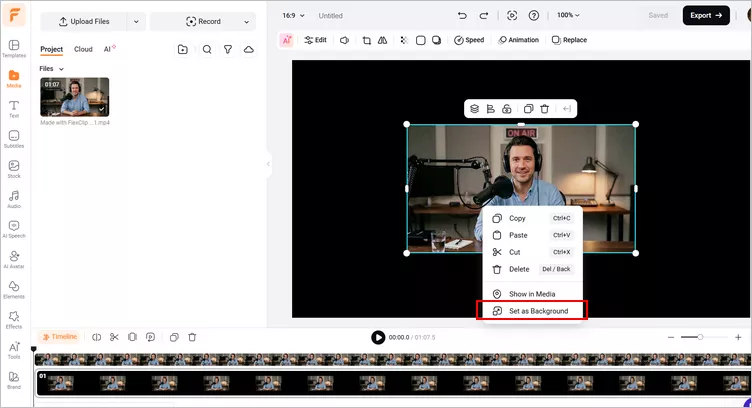The height and width of the screenshot is (408, 752).
Task: Select the 01:07 video thumbnail in Files
Action: click(x=74, y=97)
